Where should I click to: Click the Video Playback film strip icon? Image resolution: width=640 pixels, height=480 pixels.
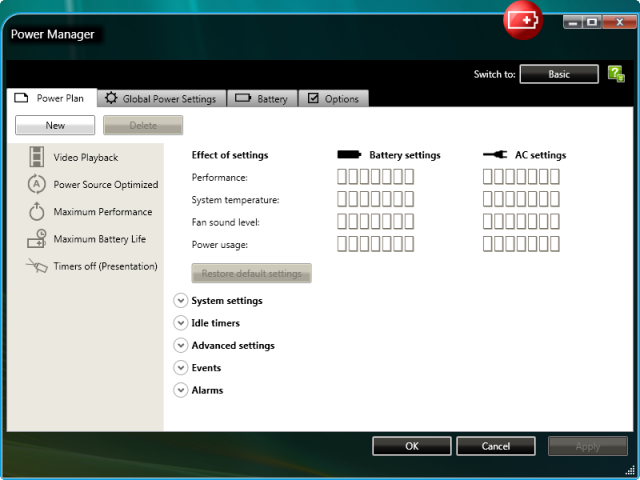point(36,157)
